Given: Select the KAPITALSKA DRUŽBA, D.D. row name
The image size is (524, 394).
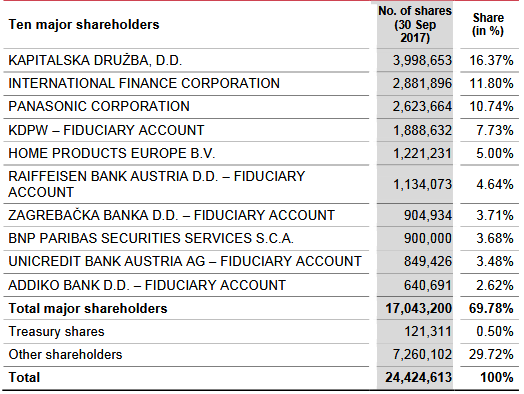Looking at the screenshot, I should pos(95,60).
